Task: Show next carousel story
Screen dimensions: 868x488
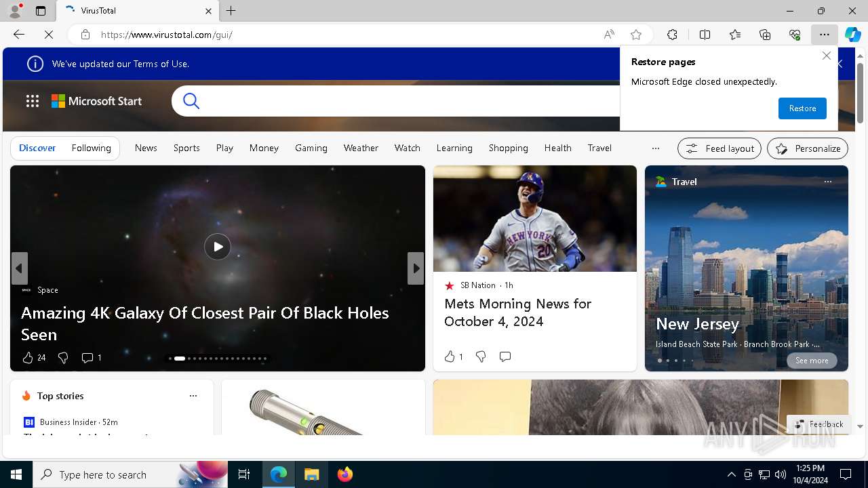Action: coord(416,268)
